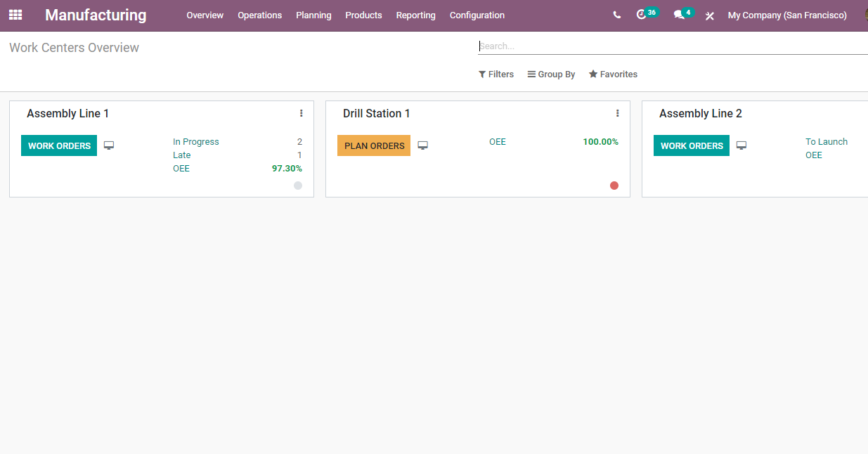The width and height of the screenshot is (868, 454).
Task: Open the Reporting menu
Action: click(x=416, y=15)
